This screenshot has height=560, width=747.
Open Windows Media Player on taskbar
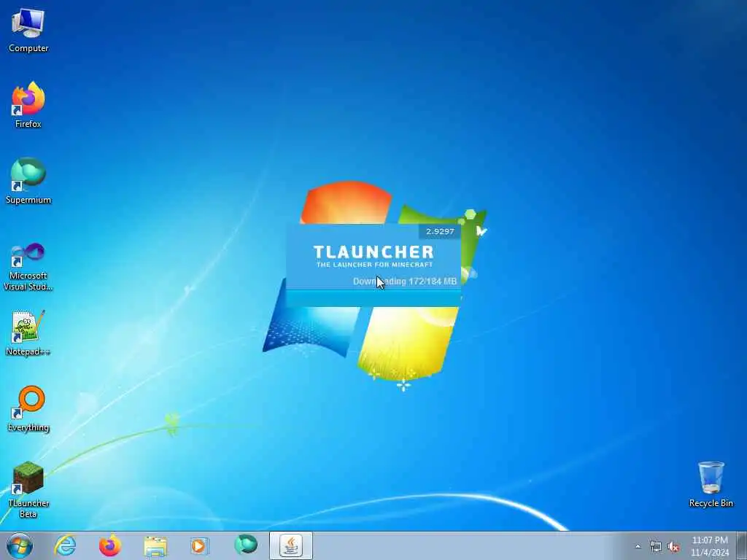pos(200,545)
